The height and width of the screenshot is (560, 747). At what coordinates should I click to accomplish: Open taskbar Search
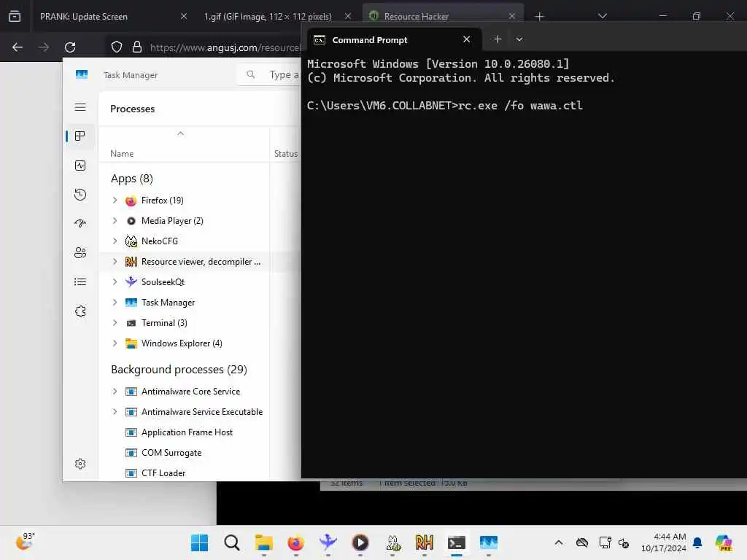231,542
